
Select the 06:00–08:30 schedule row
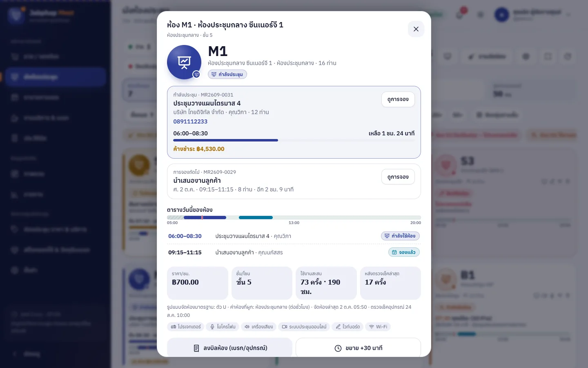[x=294, y=236]
